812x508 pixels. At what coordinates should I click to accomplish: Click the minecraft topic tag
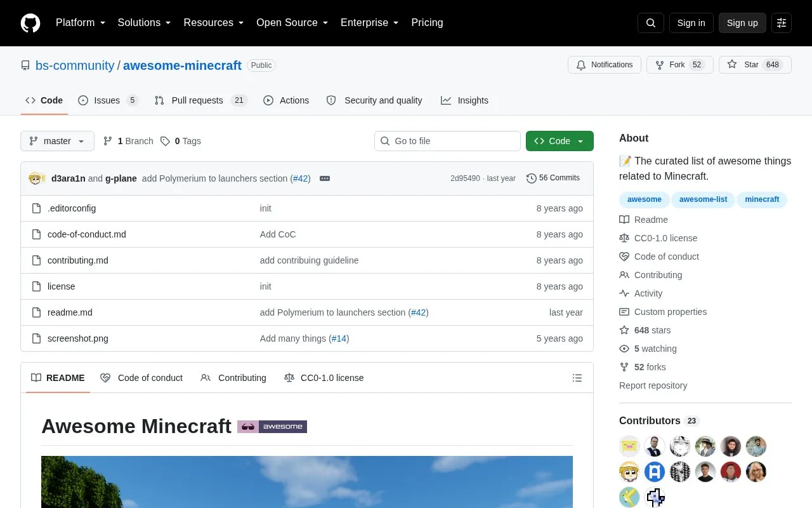click(762, 199)
